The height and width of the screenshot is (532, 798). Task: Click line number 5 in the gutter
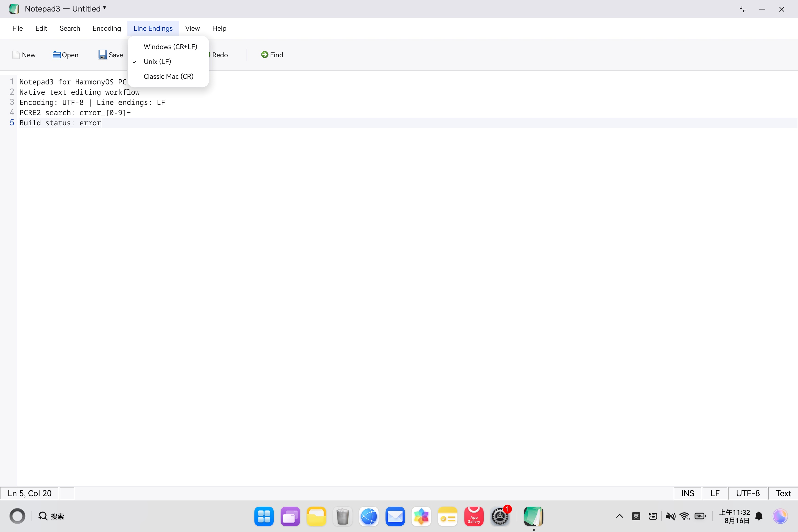pos(12,123)
